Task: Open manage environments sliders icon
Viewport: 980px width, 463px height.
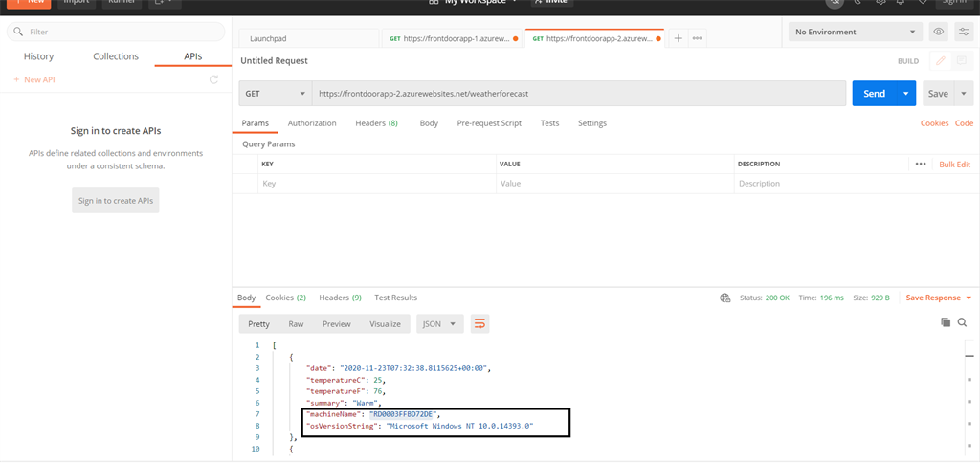Action: (x=963, y=32)
